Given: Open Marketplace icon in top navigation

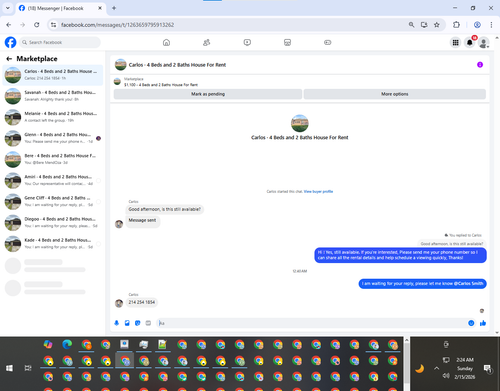Looking at the screenshot, I should click(x=287, y=42).
